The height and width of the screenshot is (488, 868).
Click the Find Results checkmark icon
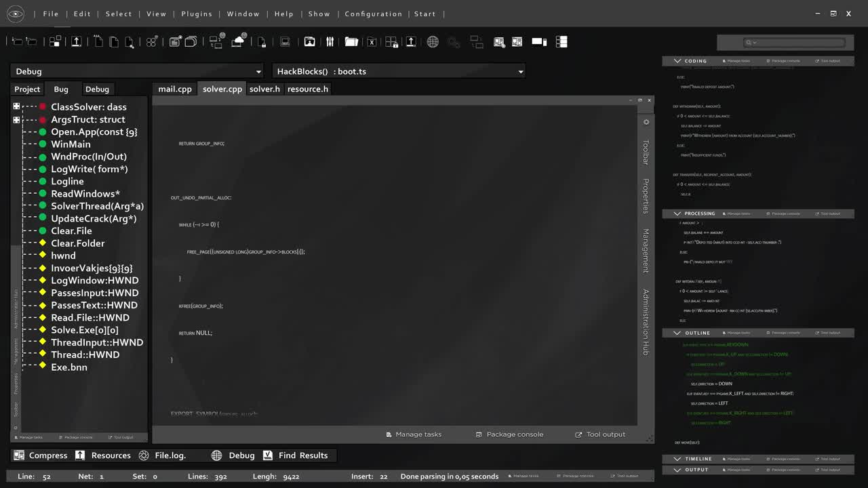(268, 455)
